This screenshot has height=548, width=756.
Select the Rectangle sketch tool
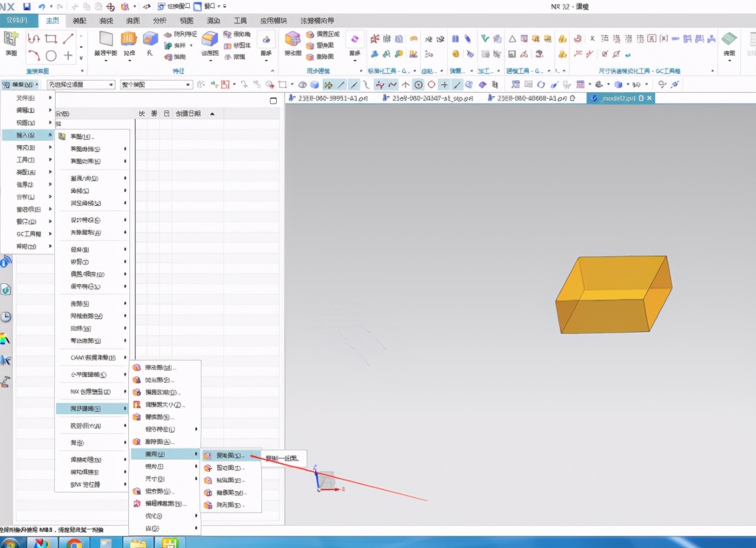51,39
